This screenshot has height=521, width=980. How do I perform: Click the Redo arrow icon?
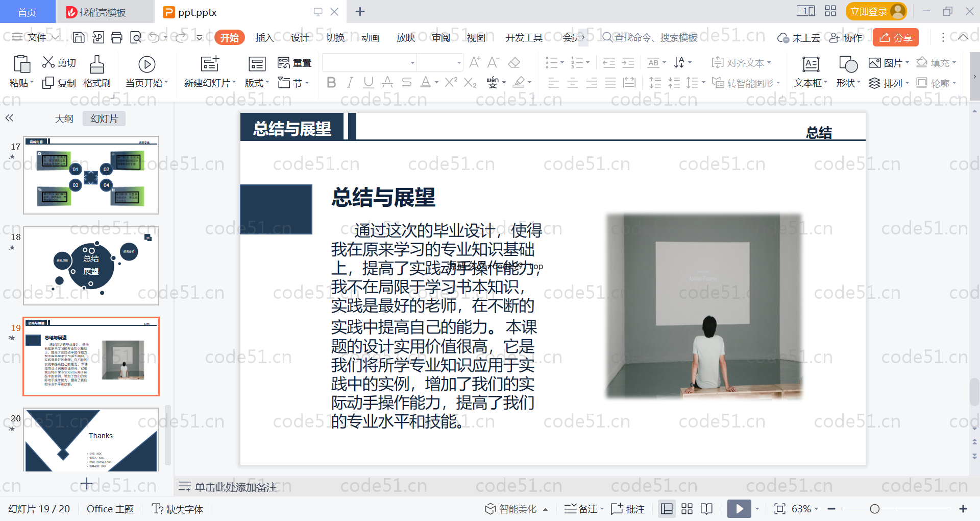pos(181,37)
